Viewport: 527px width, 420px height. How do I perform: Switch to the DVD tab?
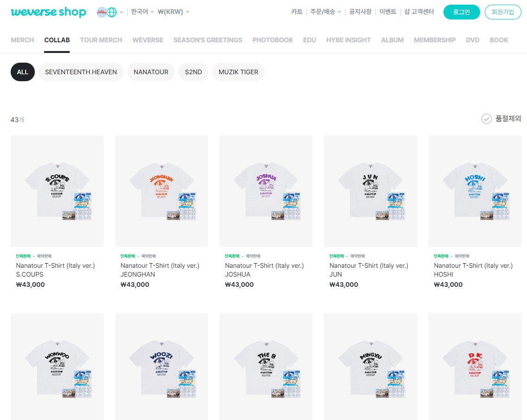click(x=473, y=40)
